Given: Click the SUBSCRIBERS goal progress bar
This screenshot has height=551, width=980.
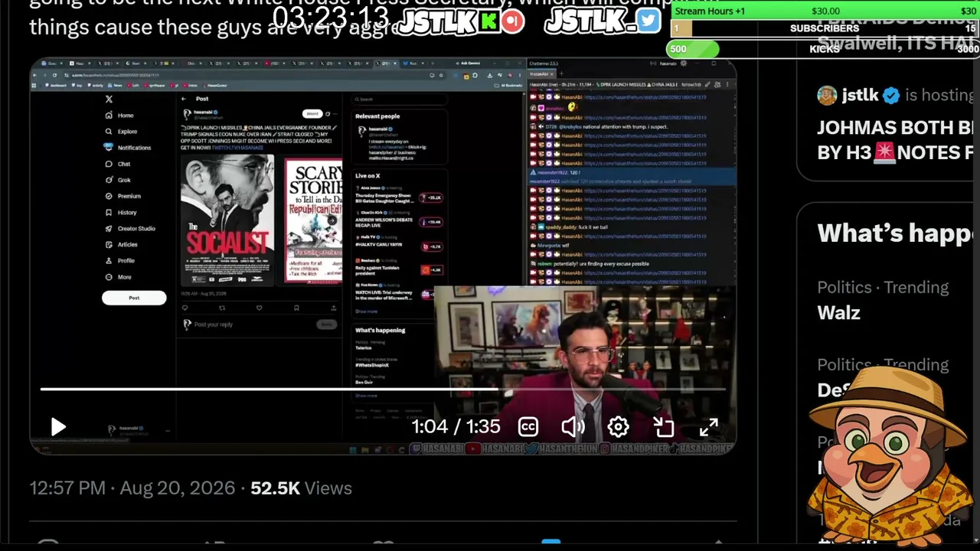Looking at the screenshot, I should tap(825, 28).
